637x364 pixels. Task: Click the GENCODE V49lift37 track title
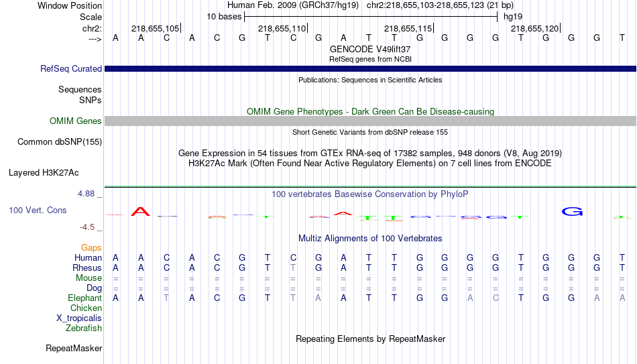[370, 49]
